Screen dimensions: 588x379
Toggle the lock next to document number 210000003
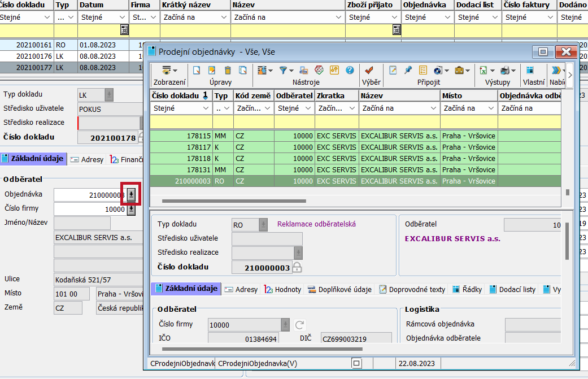pyautogui.click(x=297, y=268)
